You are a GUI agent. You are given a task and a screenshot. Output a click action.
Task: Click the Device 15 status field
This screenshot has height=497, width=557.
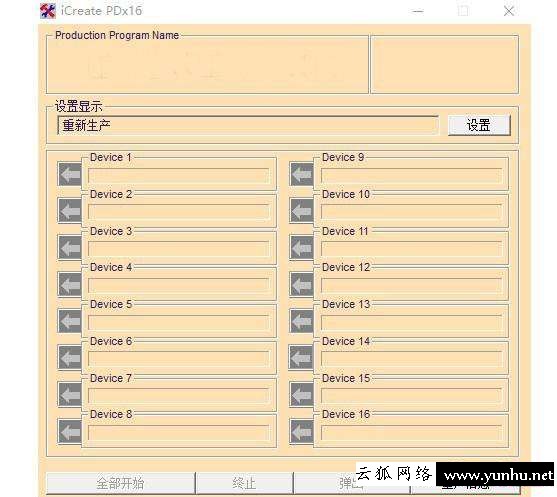[x=411, y=396]
